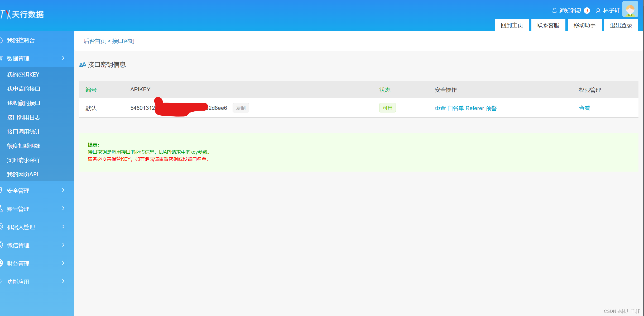Open the 白名单 security link
The width and height of the screenshot is (644, 316).
click(456, 108)
